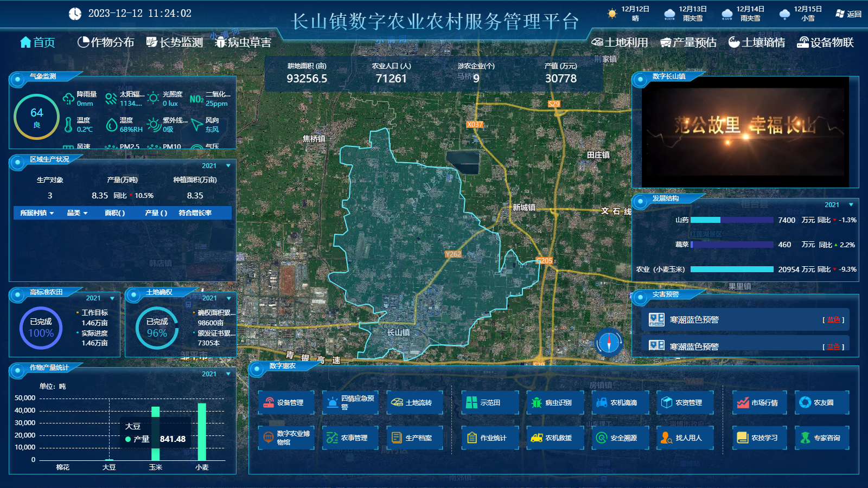Click the ultraviolet 紫外线 icon

(154, 125)
